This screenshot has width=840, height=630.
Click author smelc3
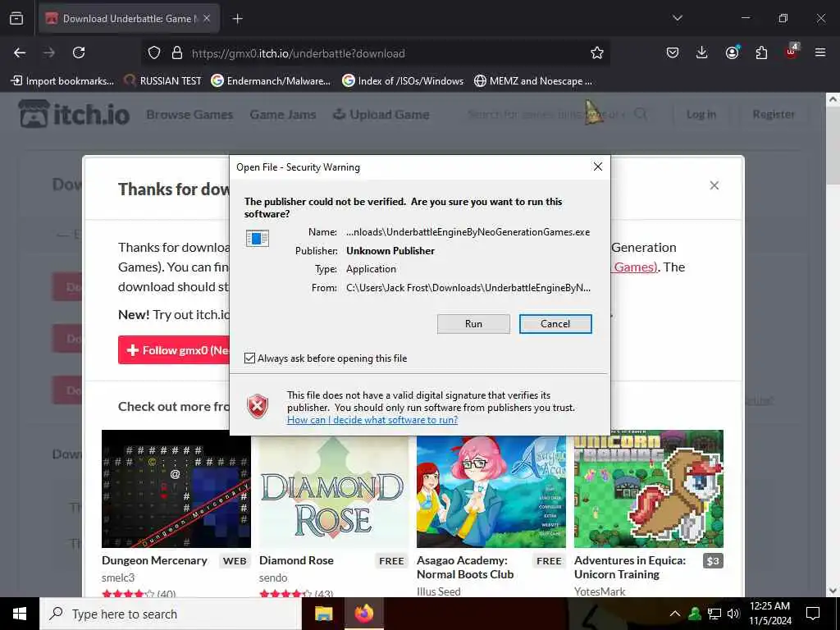[118, 578]
